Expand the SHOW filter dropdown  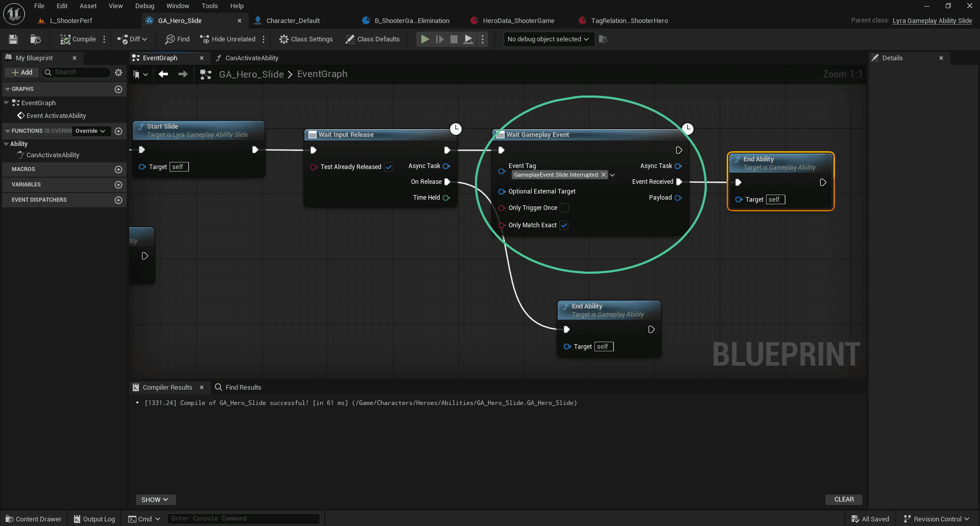[x=155, y=499]
